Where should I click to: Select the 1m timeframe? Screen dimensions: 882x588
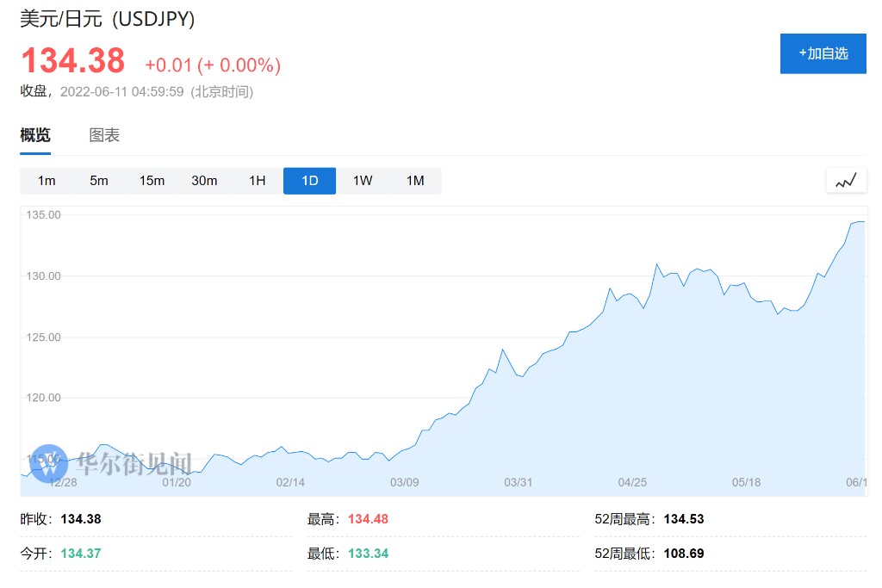click(x=47, y=181)
